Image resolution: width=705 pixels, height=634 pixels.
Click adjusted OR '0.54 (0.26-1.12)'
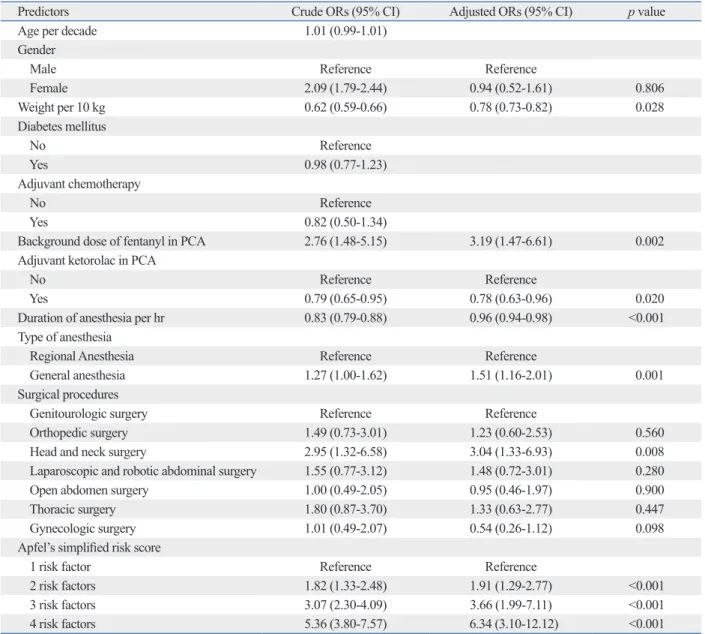point(511,528)
